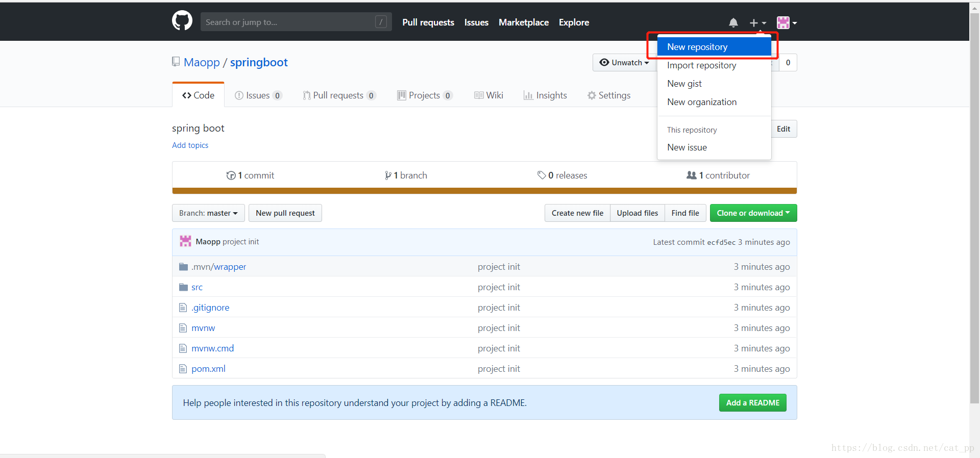
Task: Click the contributors people icon
Action: pyautogui.click(x=692, y=175)
